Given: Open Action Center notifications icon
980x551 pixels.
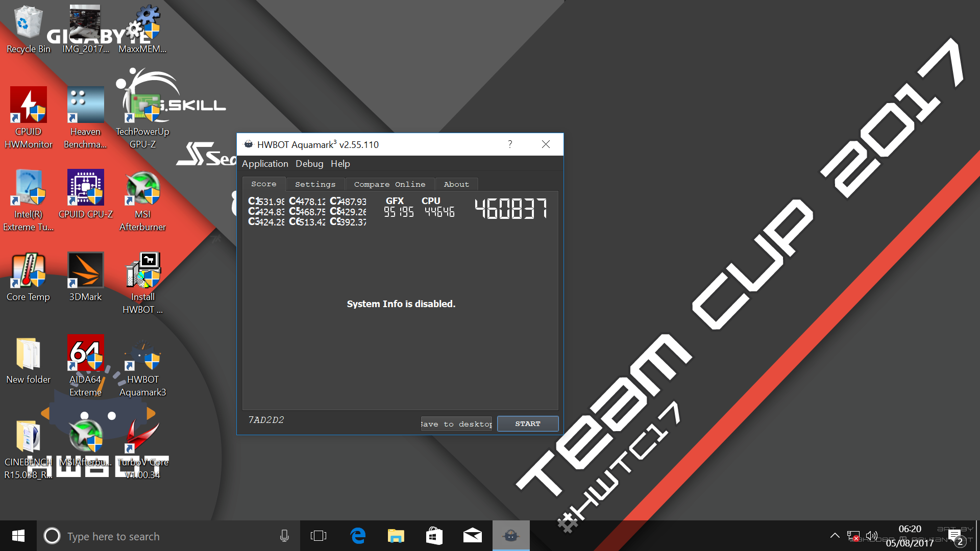Looking at the screenshot, I should [x=957, y=537].
